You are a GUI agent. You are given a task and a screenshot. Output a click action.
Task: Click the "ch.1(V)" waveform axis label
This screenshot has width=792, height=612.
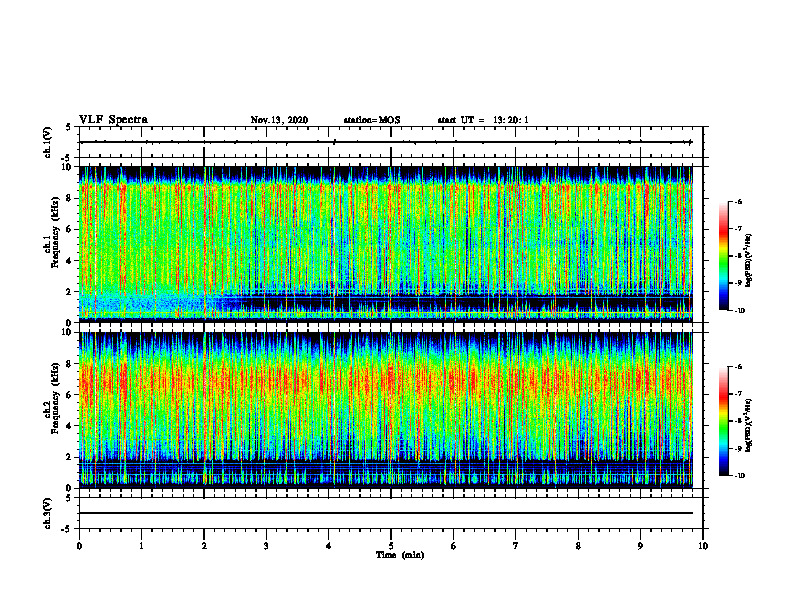(x=48, y=142)
